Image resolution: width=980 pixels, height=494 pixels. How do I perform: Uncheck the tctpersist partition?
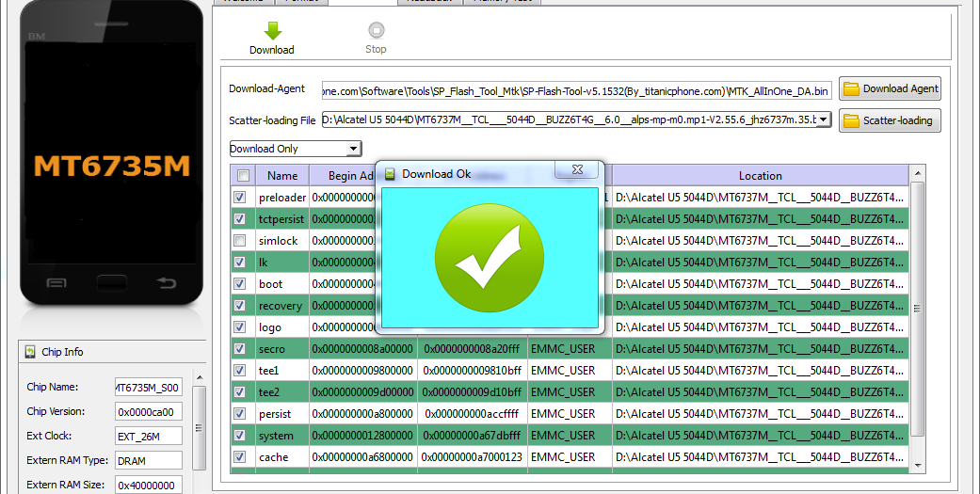[239, 218]
